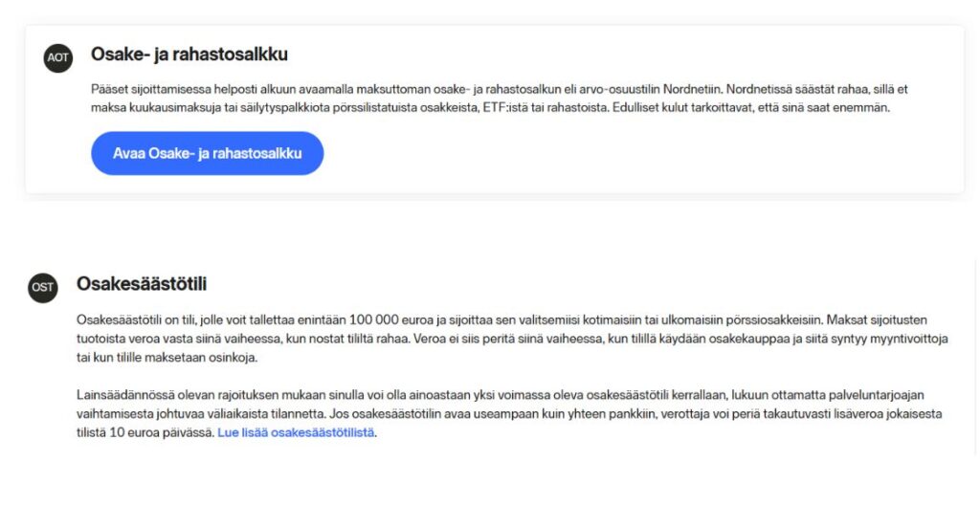
Task: Click the OST round badge icon
Action: click(43, 287)
